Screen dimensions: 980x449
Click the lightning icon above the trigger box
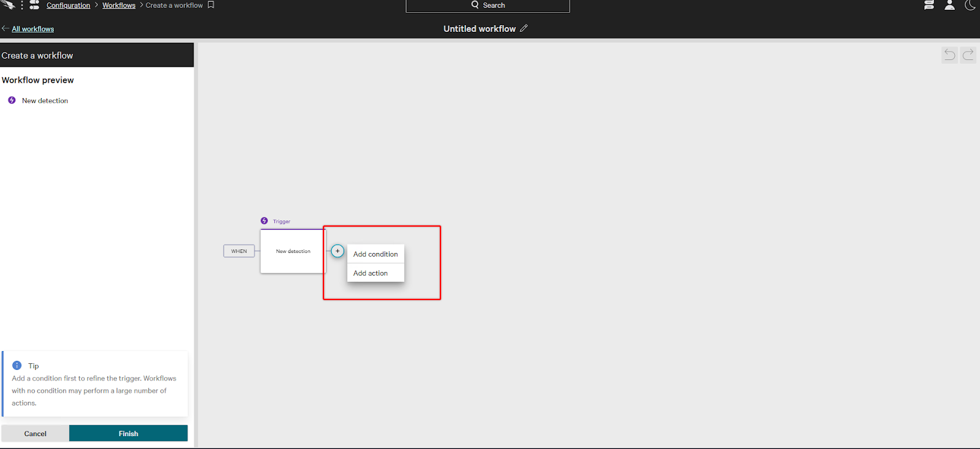pos(264,221)
